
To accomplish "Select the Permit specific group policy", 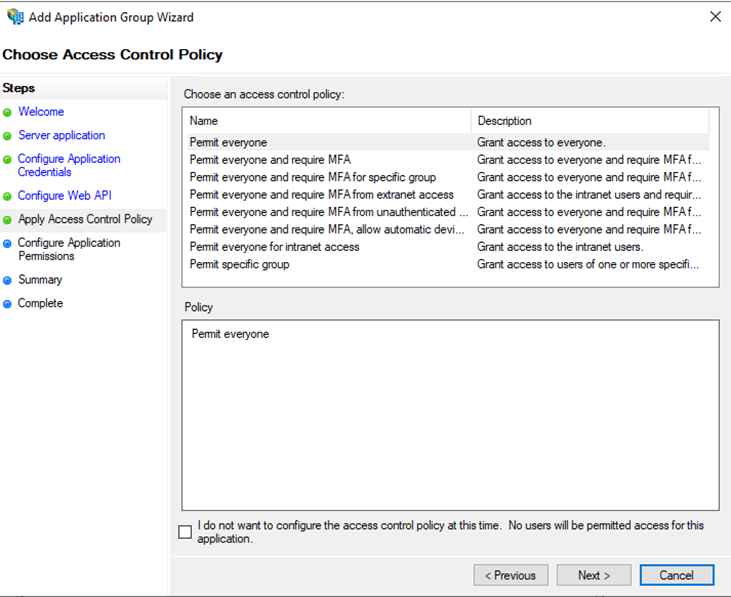I will coord(448,264).
